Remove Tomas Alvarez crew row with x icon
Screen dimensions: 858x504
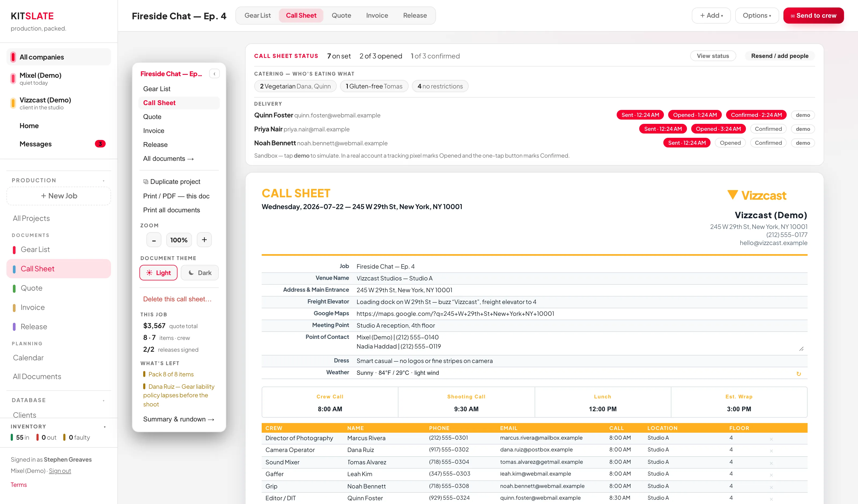771,463
